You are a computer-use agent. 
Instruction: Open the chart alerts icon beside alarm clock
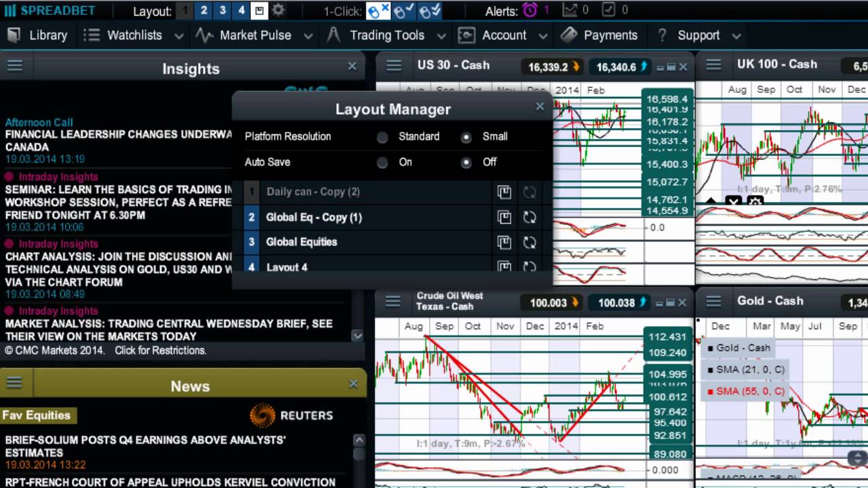click(x=570, y=10)
